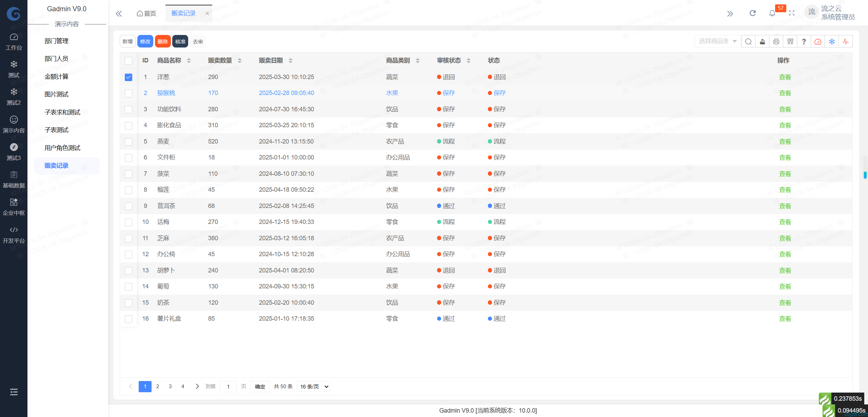The width and height of the screenshot is (868, 417).
Task: Uncheck the checkbox for row 洋葱
Action: pyautogui.click(x=128, y=77)
